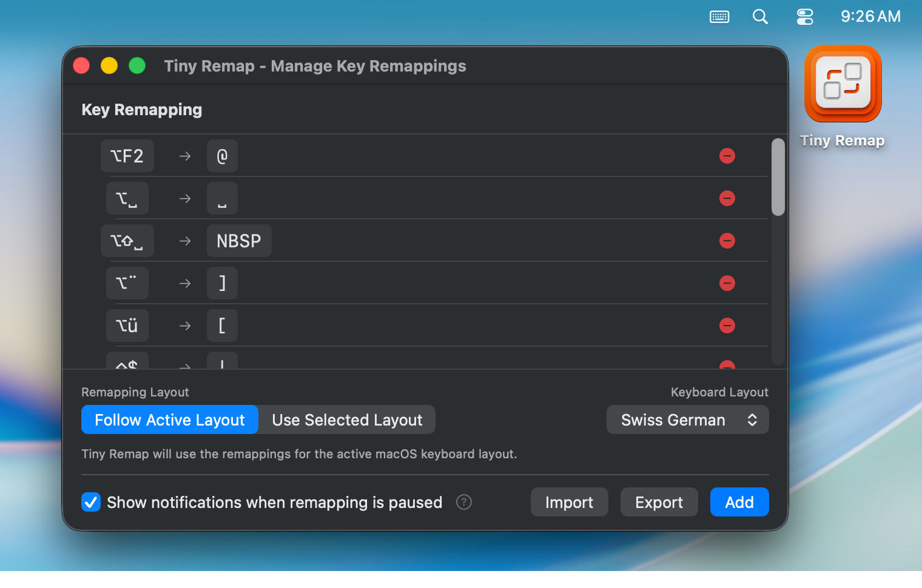Select Follow Active Layout option

pos(170,419)
